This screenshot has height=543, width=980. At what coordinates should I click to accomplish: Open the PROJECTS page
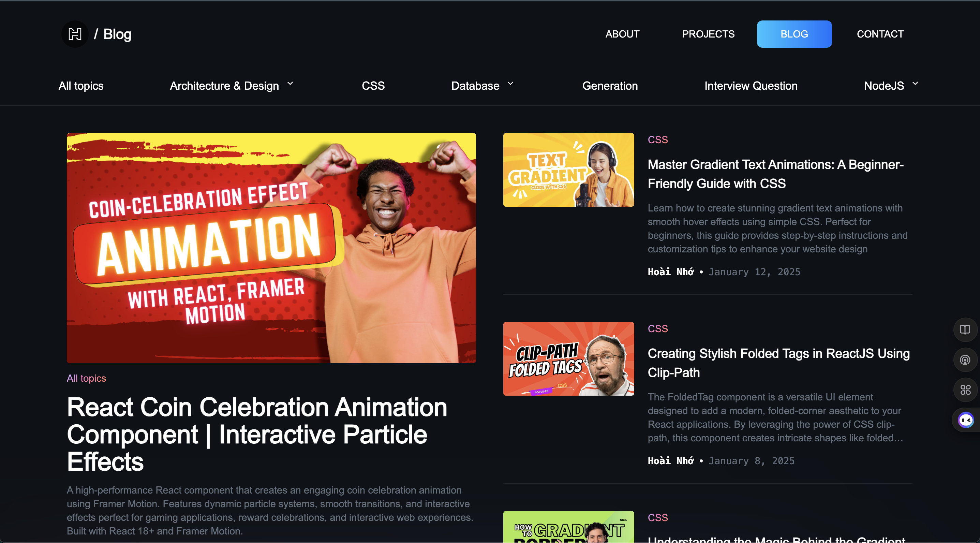[708, 34]
